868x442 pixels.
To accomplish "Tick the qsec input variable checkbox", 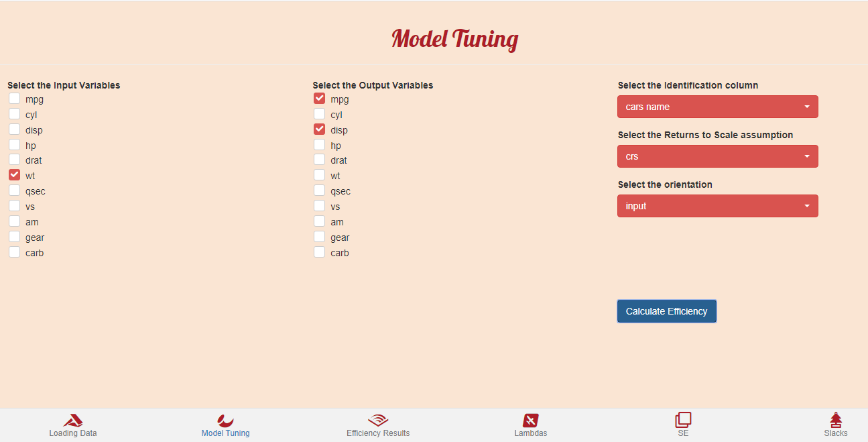I will [x=14, y=190].
